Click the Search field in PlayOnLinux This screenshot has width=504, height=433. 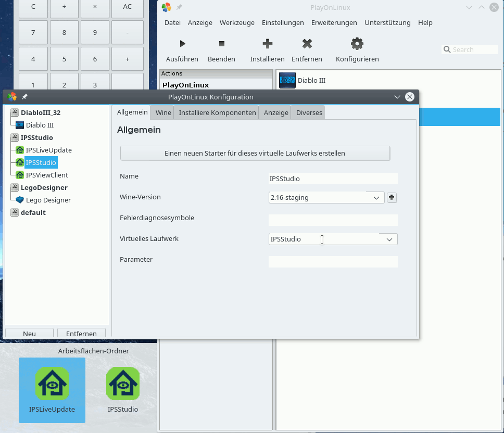coord(470,49)
